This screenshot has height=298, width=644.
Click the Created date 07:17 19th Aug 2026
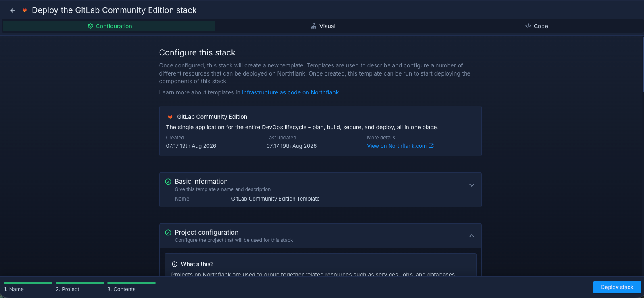tap(191, 146)
